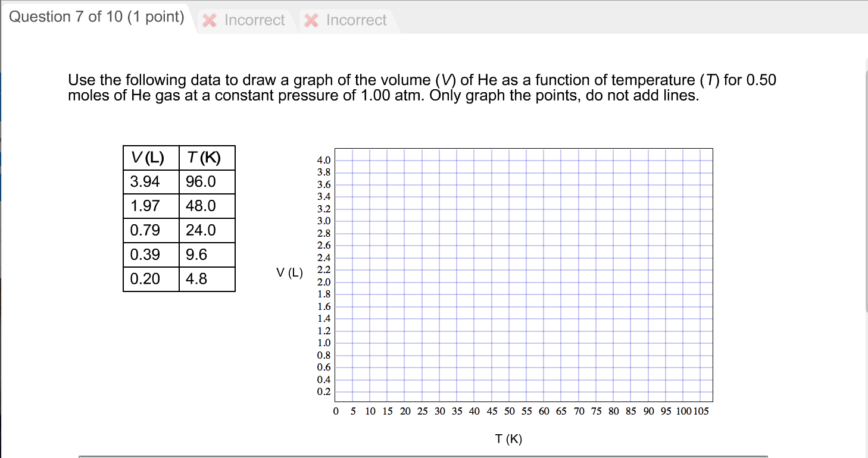The height and width of the screenshot is (458, 868).
Task: Plot a point at T=24 and V=0.79
Action: click(419, 355)
